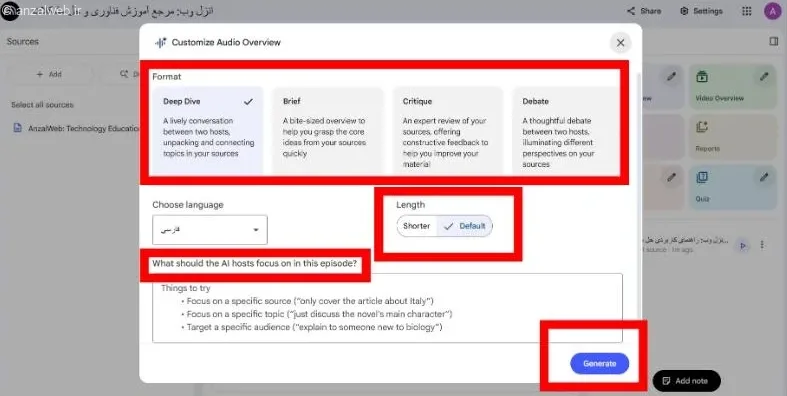Click the Quiz card icon

(702, 177)
